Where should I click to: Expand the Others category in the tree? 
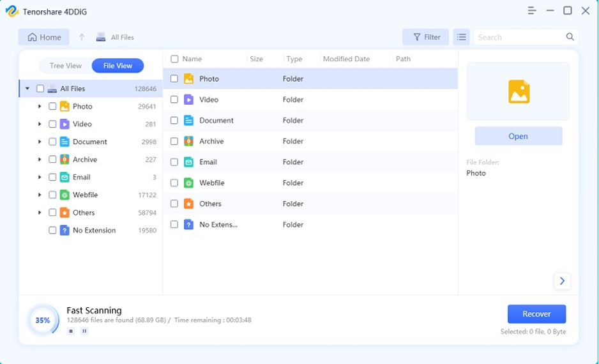coord(40,213)
